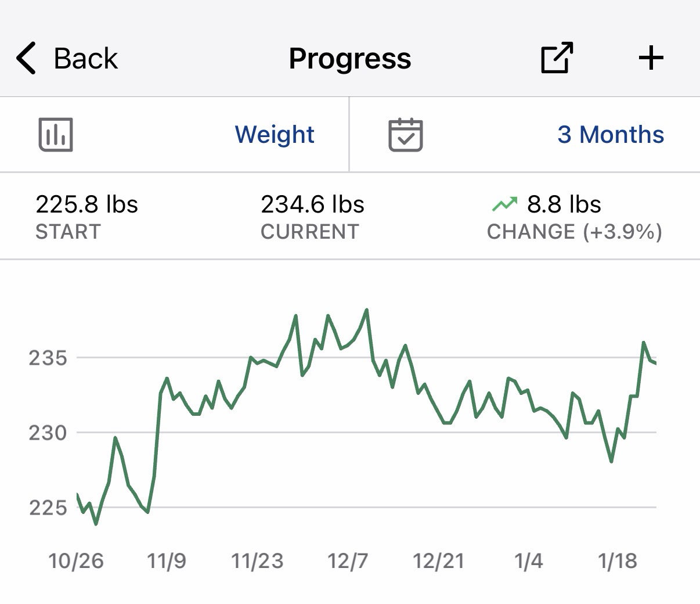
Task: Open the Weight measurement dropdown
Action: (x=275, y=134)
